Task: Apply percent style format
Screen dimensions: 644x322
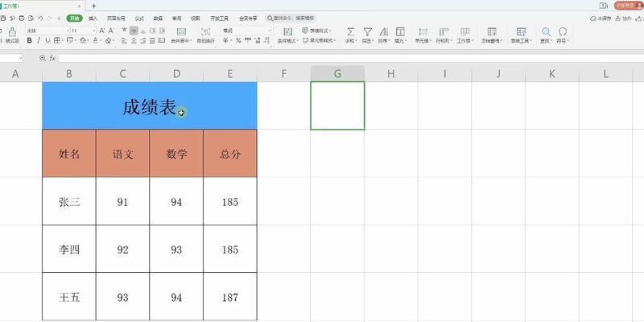Action: click(238, 40)
